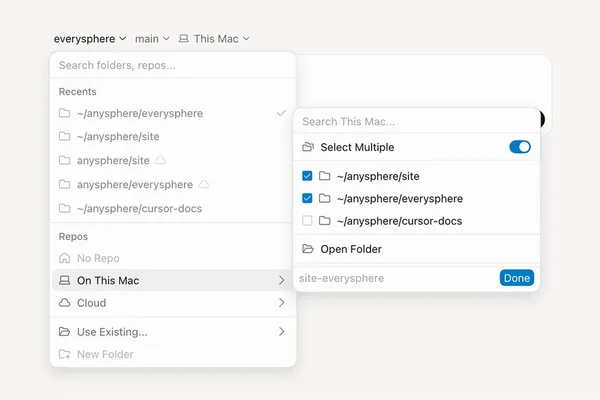Click cloud badge beside anysphere/everysphere
600x400 pixels.
coord(204,184)
